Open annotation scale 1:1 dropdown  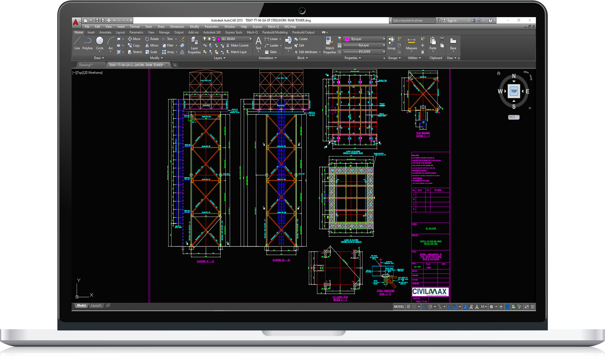pos(484,307)
